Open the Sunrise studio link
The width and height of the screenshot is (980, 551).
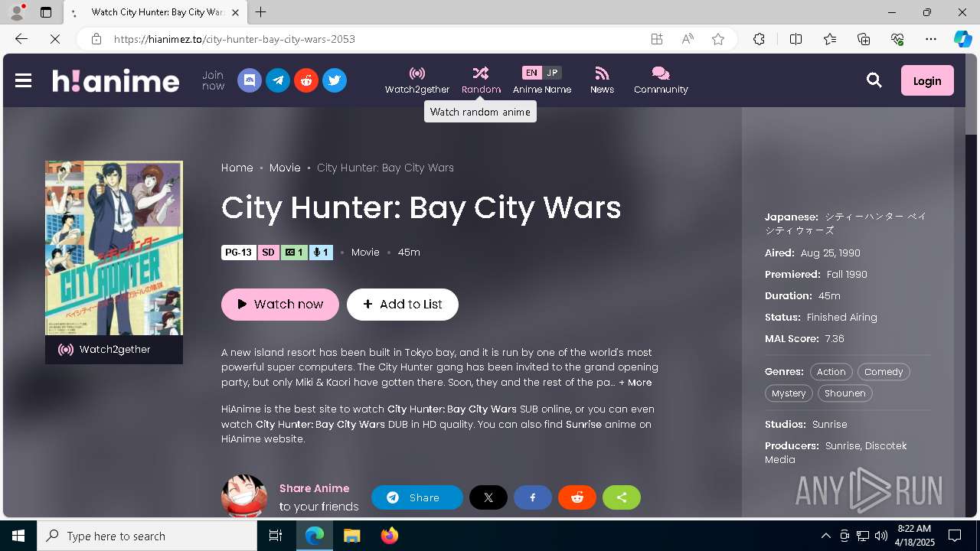[x=830, y=424]
